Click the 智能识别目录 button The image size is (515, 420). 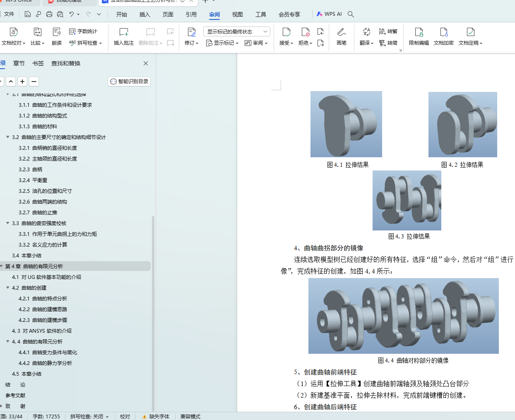129,82
